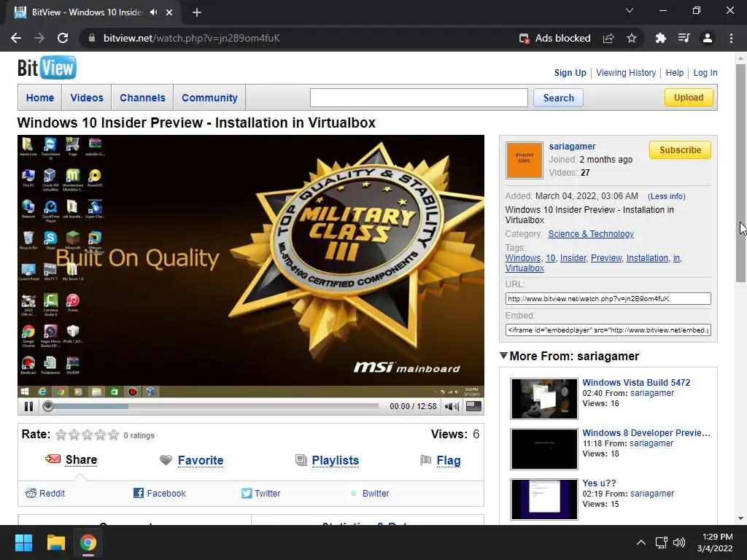Open sariagamer's channel avatar
Image resolution: width=747 pixels, height=560 pixels.
pyautogui.click(x=524, y=160)
